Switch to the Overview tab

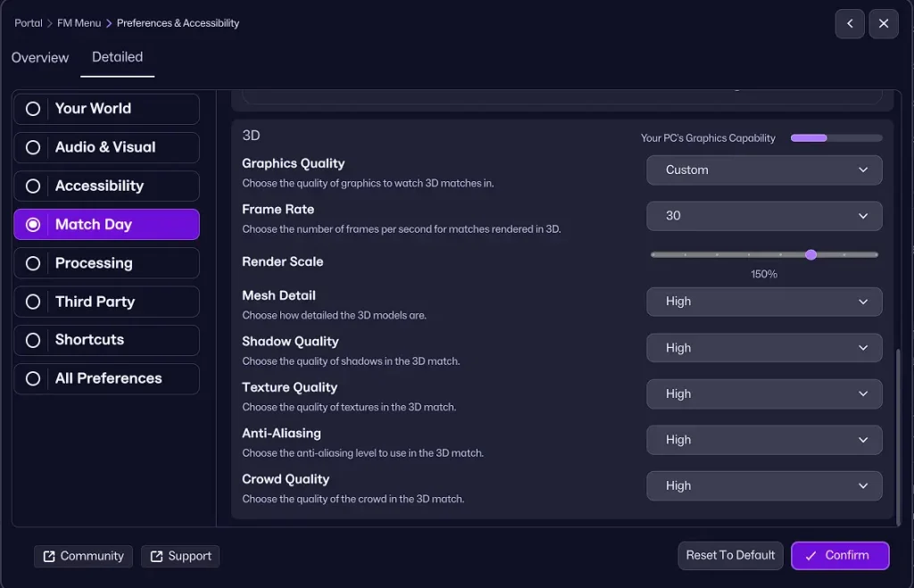click(40, 58)
